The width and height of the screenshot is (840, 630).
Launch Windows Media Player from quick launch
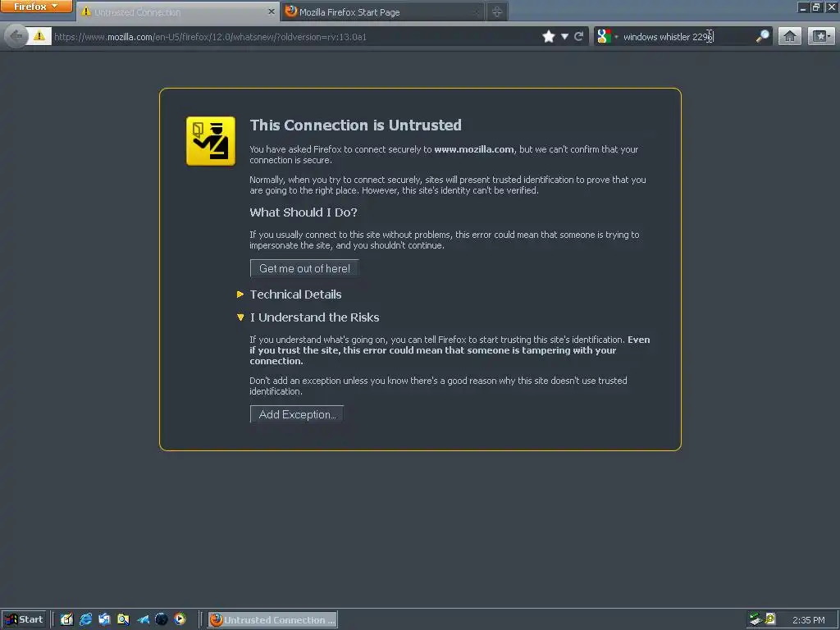180,619
